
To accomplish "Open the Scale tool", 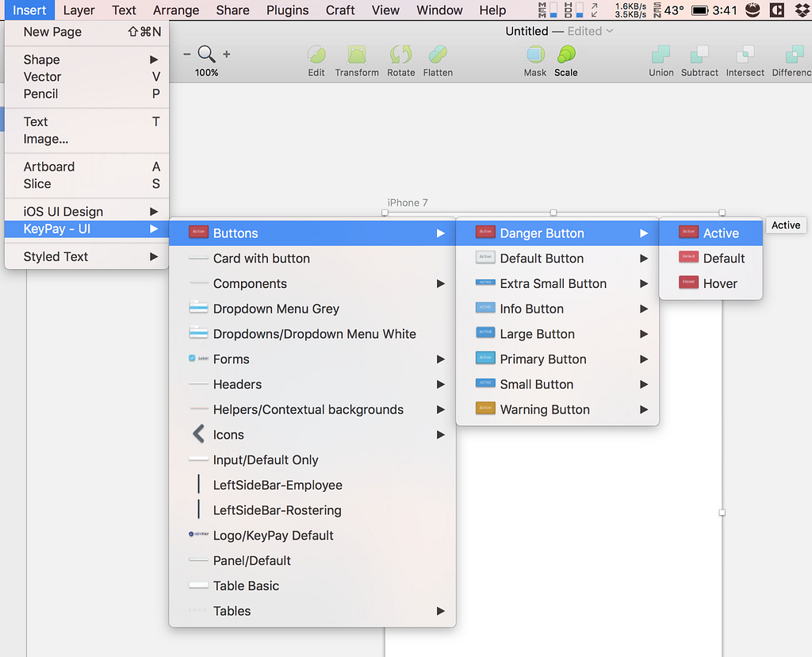I will 566,55.
